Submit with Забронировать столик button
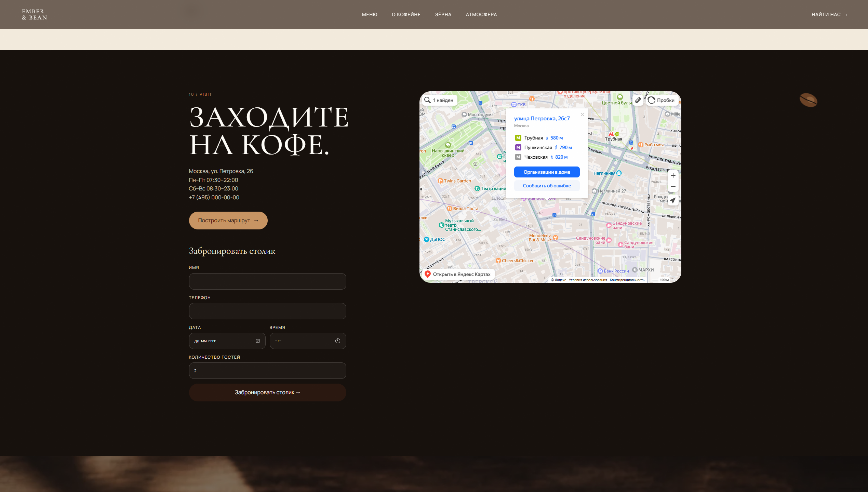Screen dimensions: 868x492 [x=267, y=393]
